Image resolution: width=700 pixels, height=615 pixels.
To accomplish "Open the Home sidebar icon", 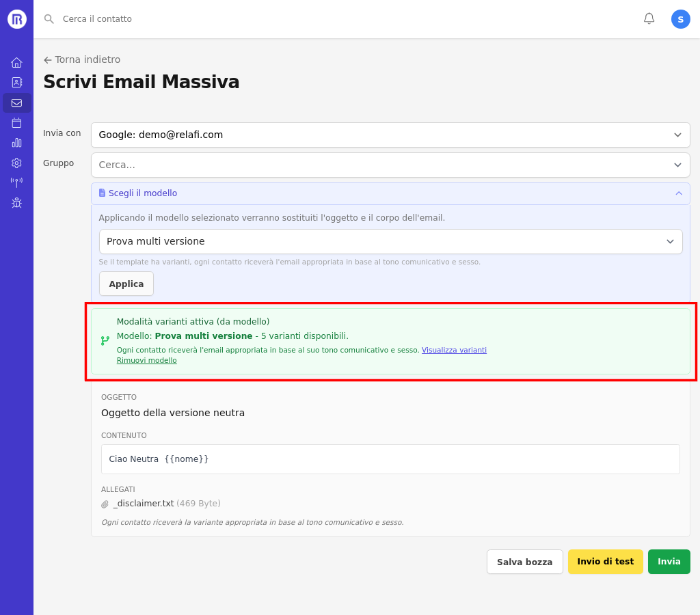I will click(x=16, y=62).
